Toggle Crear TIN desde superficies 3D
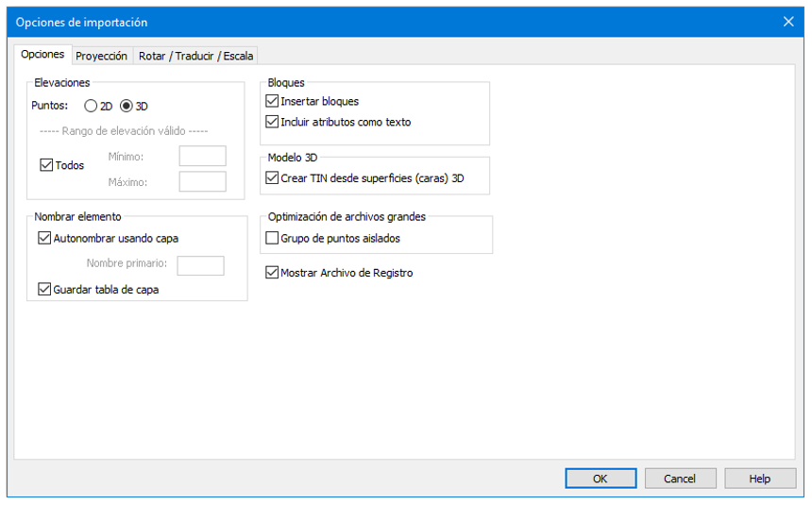 [273, 177]
